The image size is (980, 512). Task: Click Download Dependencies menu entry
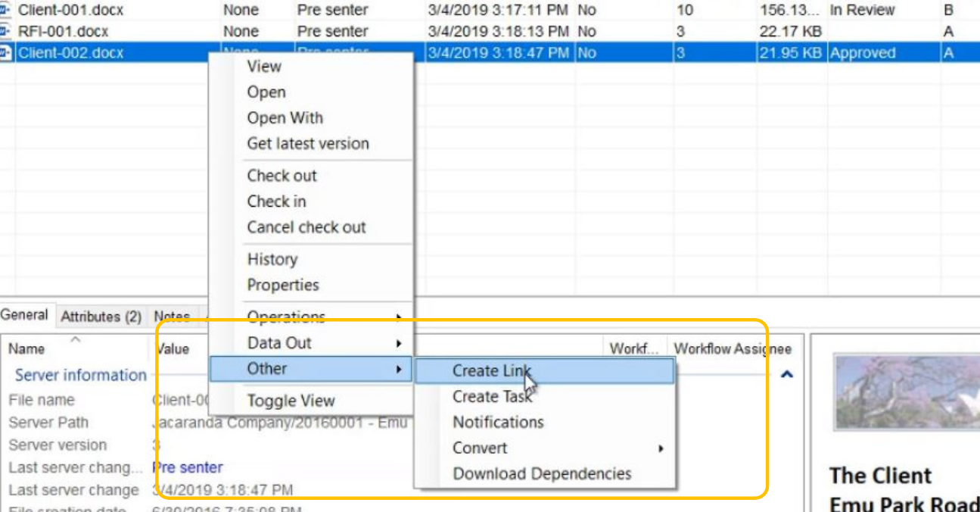click(x=542, y=474)
